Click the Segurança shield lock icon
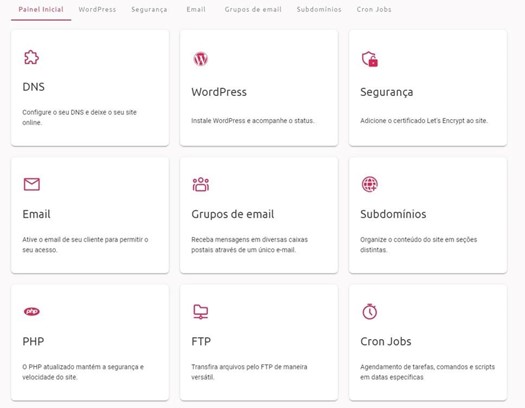This screenshot has height=408, width=525. tap(370, 59)
